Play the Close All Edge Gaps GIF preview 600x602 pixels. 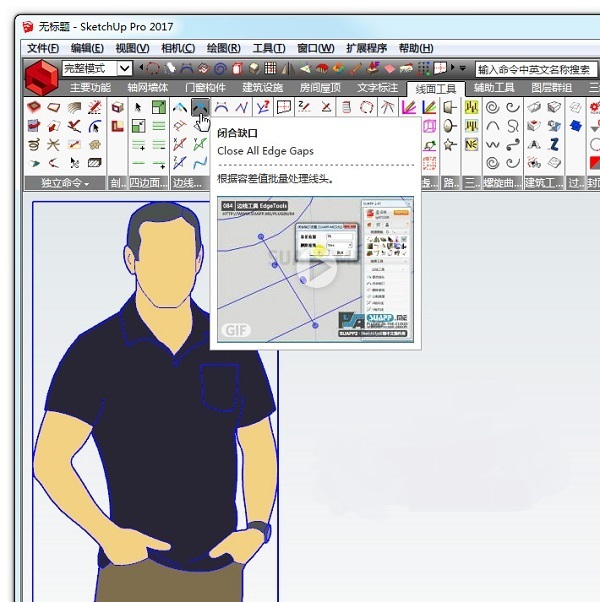pyautogui.click(x=316, y=269)
